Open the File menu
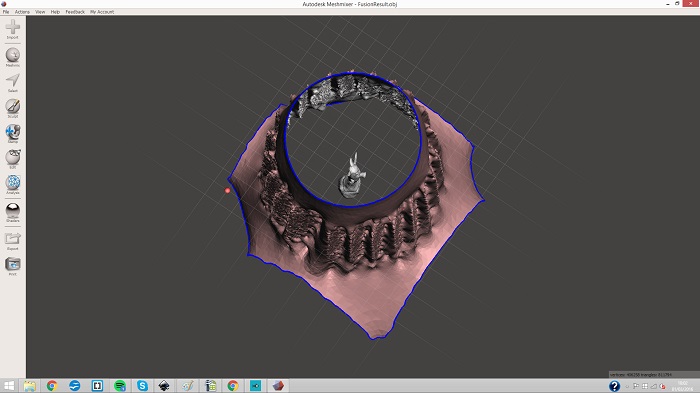 pyautogui.click(x=6, y=12)
